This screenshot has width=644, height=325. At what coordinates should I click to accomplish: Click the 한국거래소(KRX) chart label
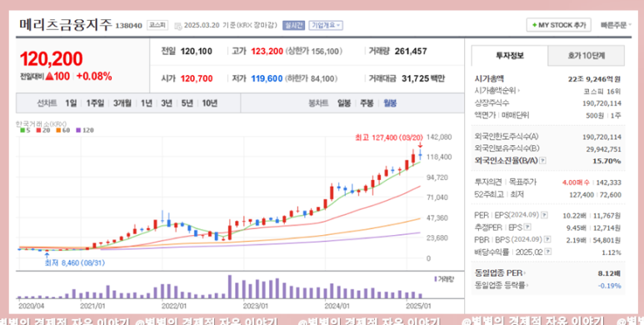[x=41, y=123]
